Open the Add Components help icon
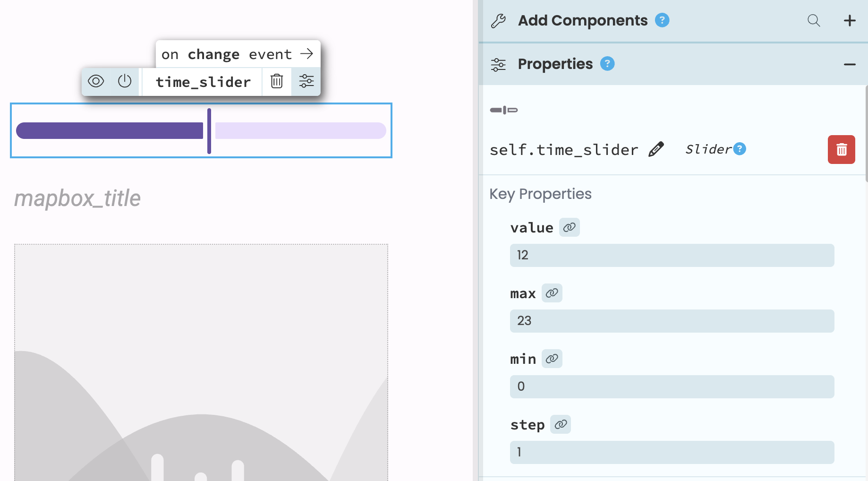 pos(662,20)
